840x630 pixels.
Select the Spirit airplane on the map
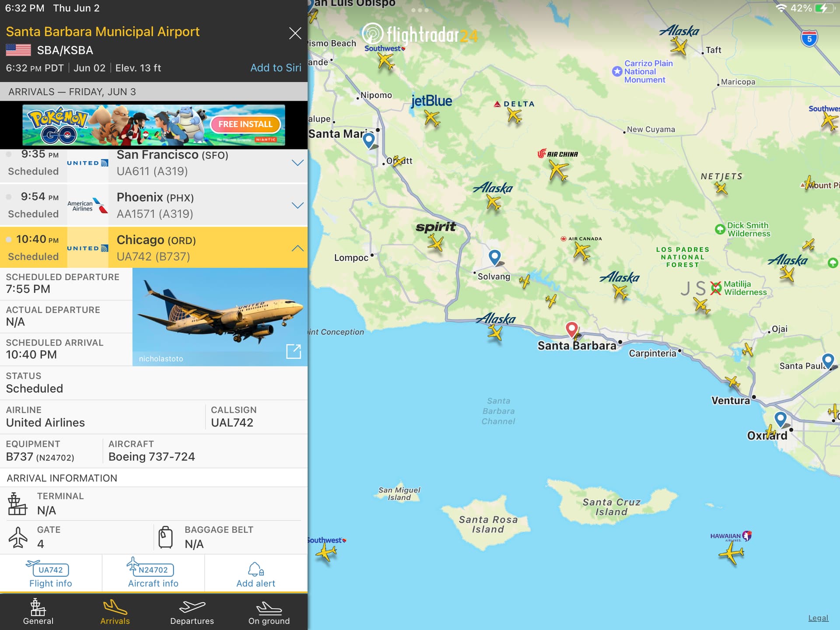[x=436, y=243]
